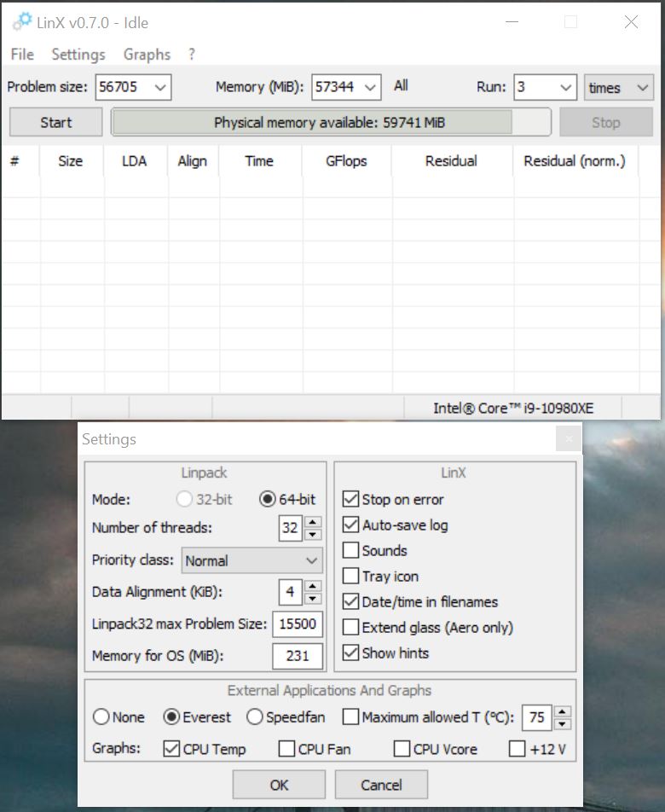Click the Stop button

point(606,123)
